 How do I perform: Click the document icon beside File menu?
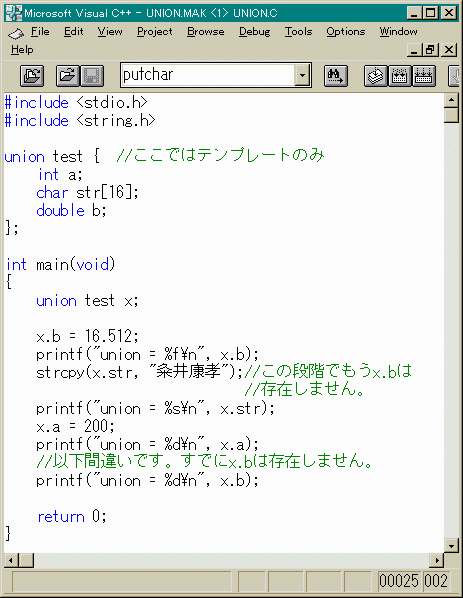[16, 33]
